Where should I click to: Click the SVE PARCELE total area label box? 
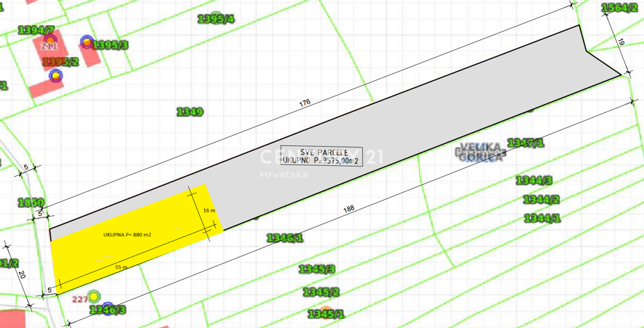pos(319,155)
